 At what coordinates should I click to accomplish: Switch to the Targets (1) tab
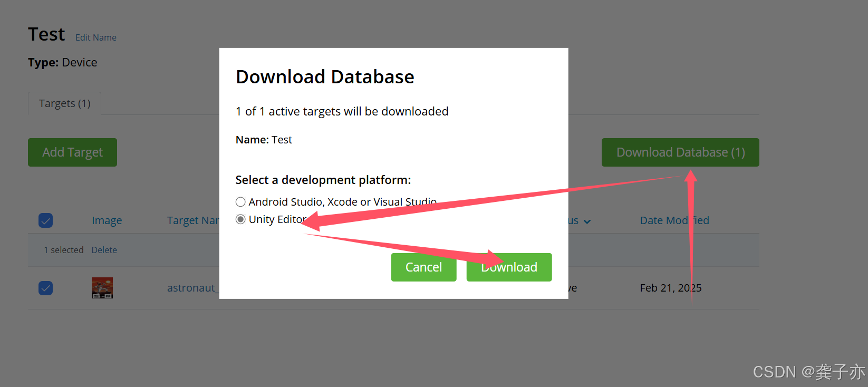click(65, 103)
